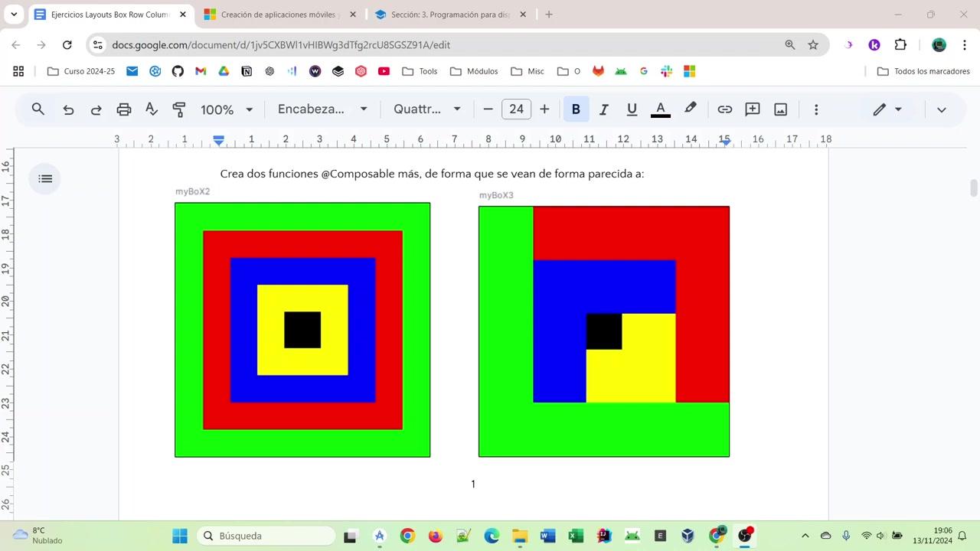The height and width of the screenshot is (551, 980).
Task: Open the more options three-dot menu
Action: coord(816,109)
